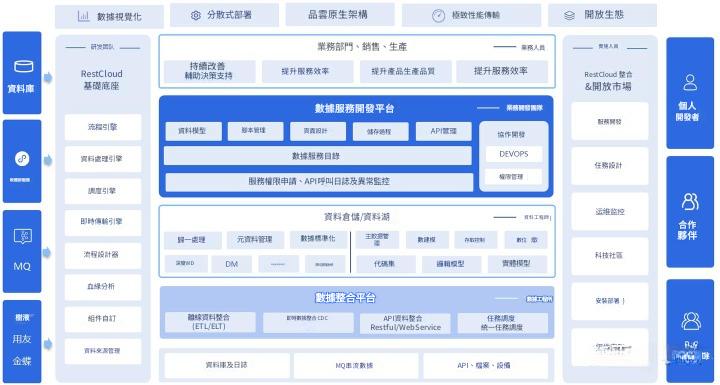Click the person icon above 個人開發者

click(690, 82)
